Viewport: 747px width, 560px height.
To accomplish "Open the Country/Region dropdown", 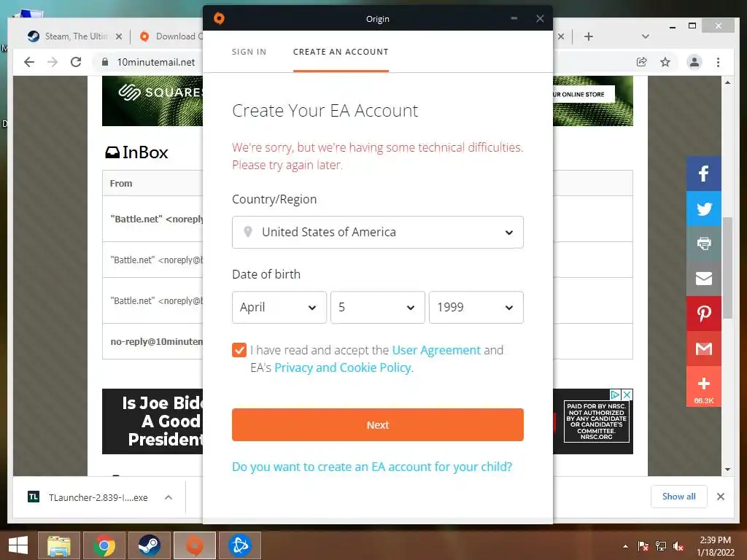I will click(x=378, y=233).
